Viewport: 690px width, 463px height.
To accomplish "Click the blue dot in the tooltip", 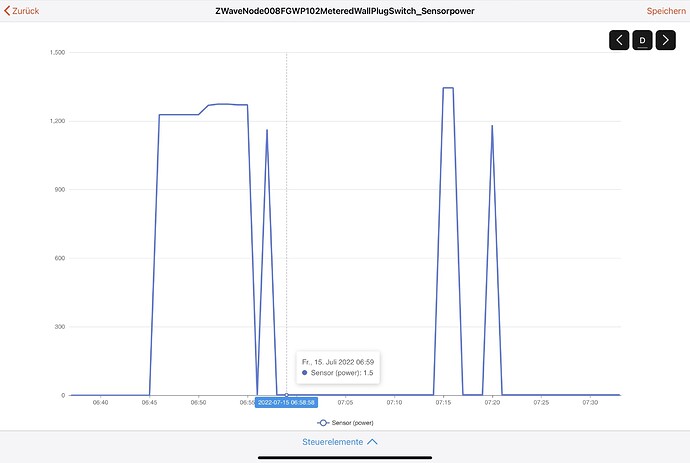I will coord(304,373).
